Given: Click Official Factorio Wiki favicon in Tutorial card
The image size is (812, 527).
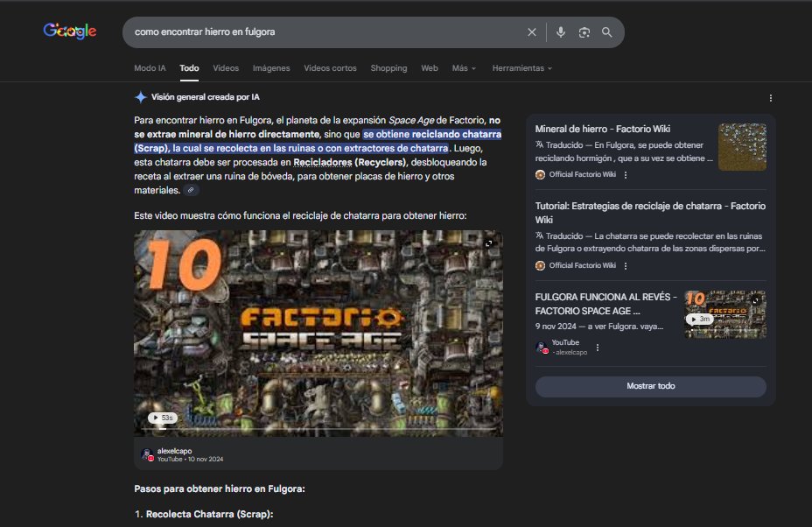Looking at the screenshot, I should click(540, 265).
